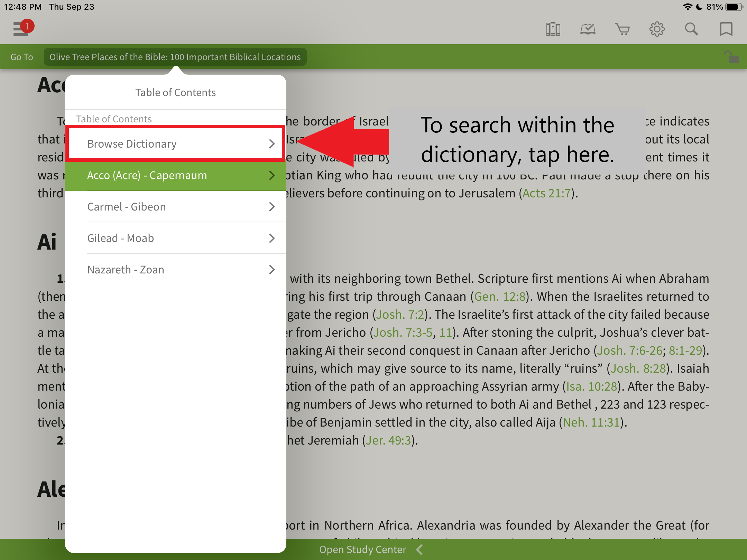Tap the Open Study Center arrow
This screenshot has width=747, height=560.
click(420, 549)
